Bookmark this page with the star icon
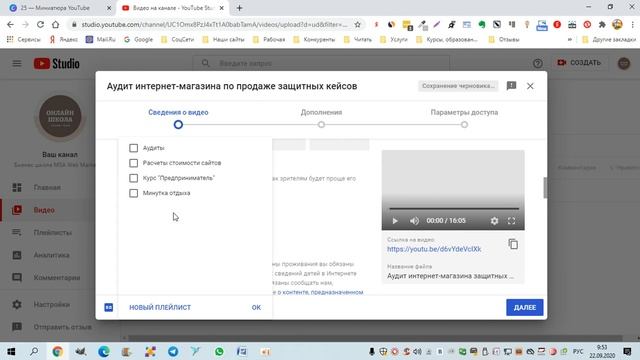The image size is (640, 360). click(358, 24)
